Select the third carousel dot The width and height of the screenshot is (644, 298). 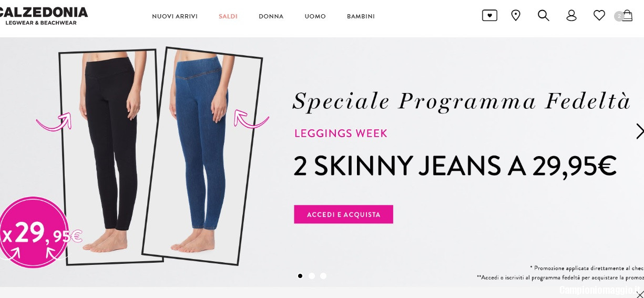click(323, 275)
